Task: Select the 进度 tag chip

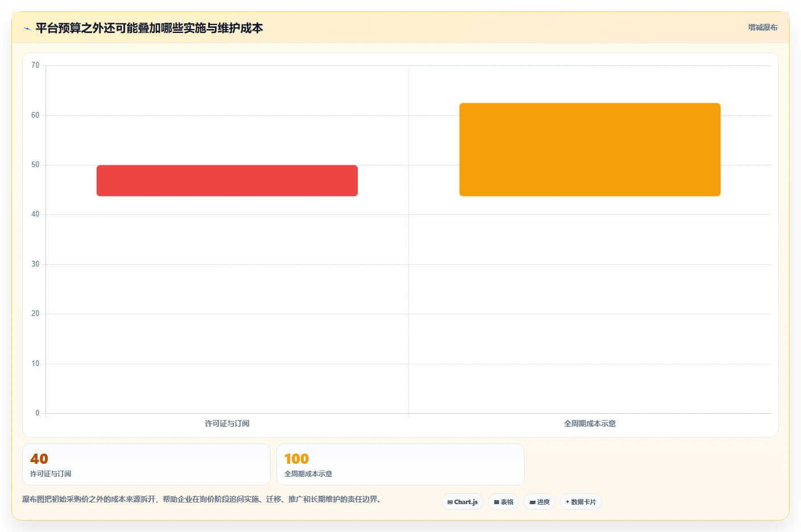Action: 539,502
